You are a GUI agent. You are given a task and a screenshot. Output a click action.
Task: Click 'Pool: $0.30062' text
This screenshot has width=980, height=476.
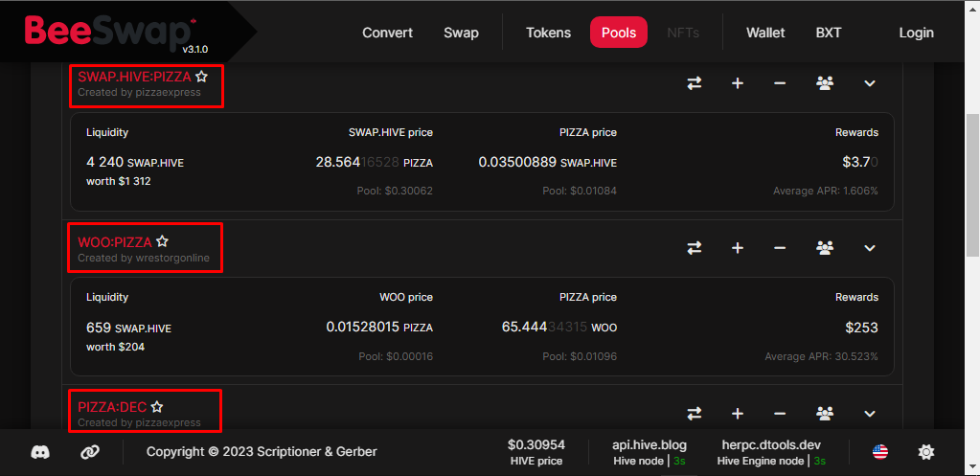tap(395, 192)
